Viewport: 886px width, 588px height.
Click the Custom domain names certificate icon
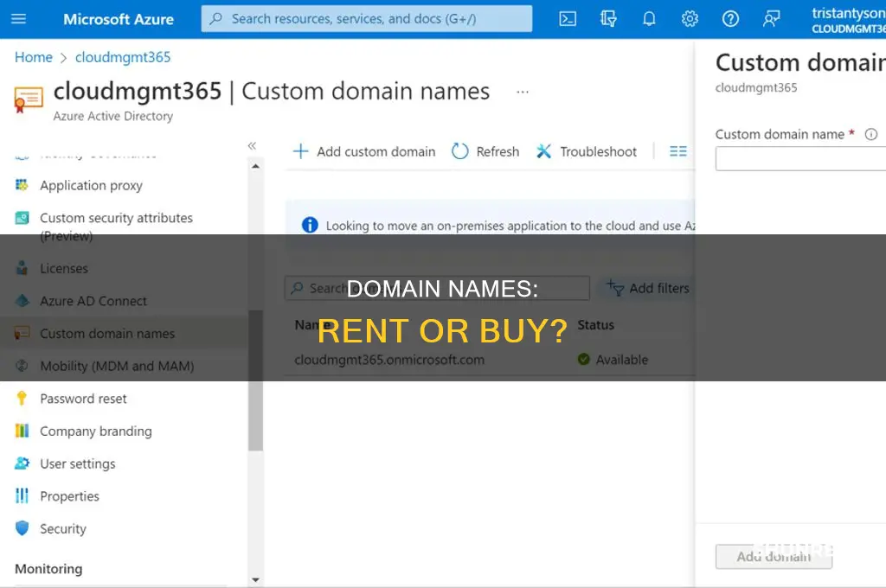pos(29,100)
